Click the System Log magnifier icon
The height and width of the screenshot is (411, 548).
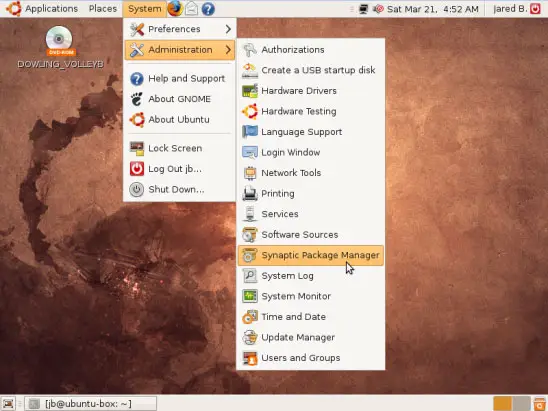(x=250, y=276)
